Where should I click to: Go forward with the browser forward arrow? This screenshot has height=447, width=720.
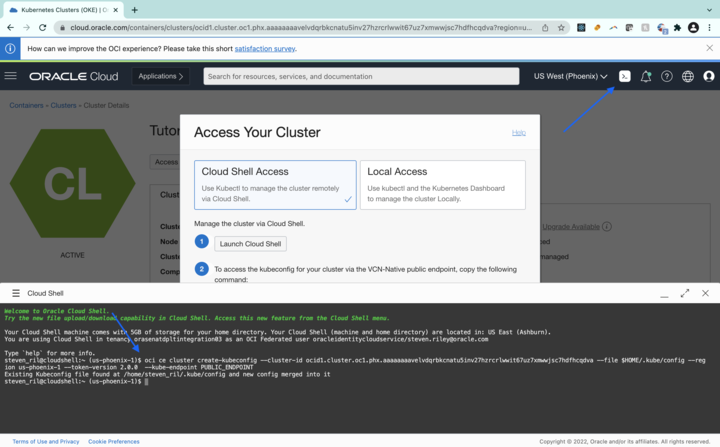point(26,28)
